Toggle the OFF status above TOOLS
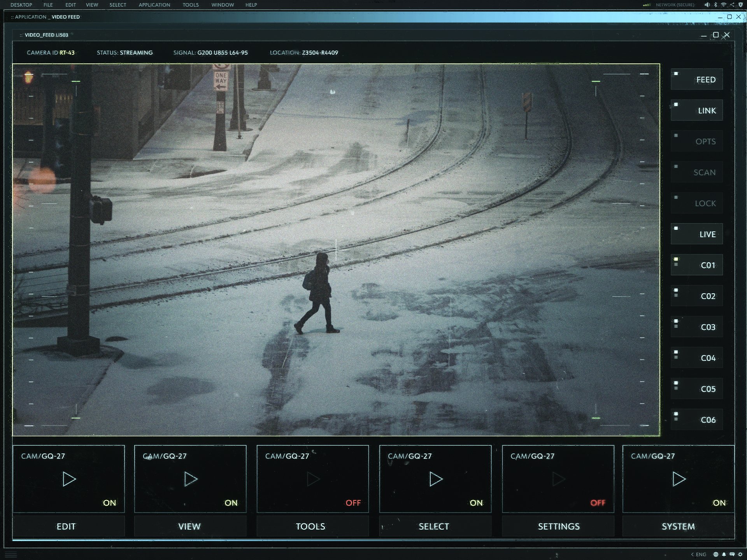The image size is (747, 560). click(x=353, y=503)
